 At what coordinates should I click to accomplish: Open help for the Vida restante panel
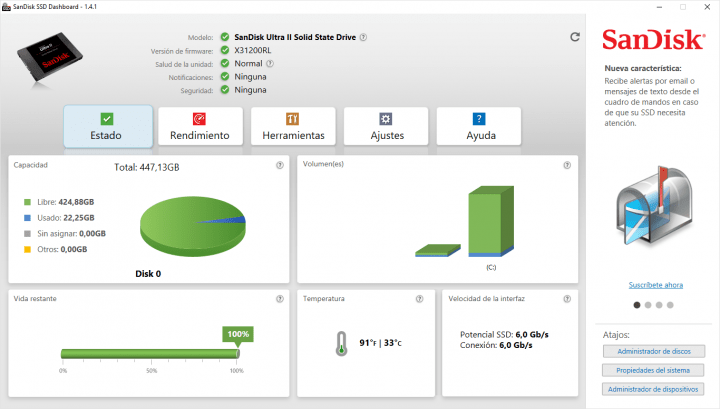(x=280, y=299)
